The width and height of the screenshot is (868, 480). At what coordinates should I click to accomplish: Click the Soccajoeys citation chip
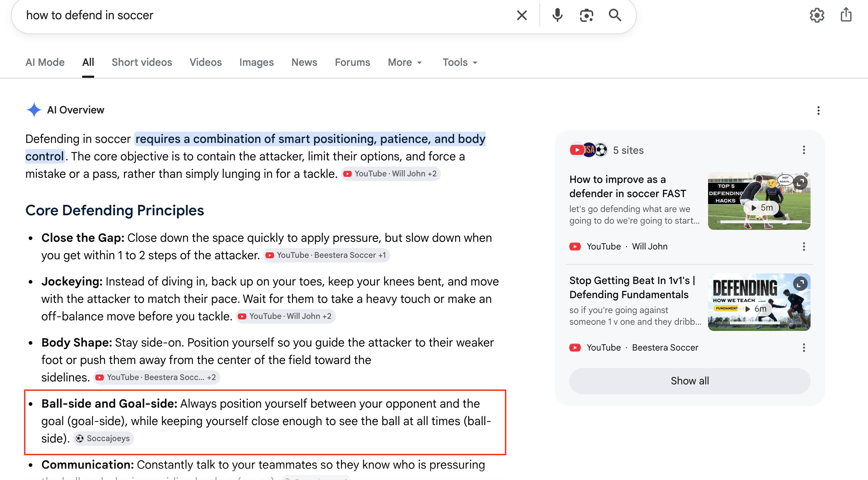pos(104,439)
